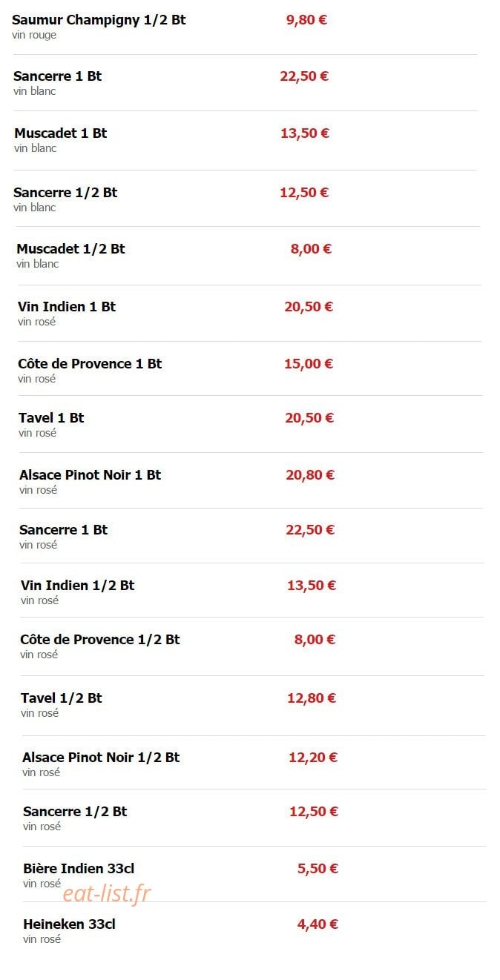500x980 pixels.
Task: Click Alsace Pinot Noir 1 Bt
Action: coord(90,475)
